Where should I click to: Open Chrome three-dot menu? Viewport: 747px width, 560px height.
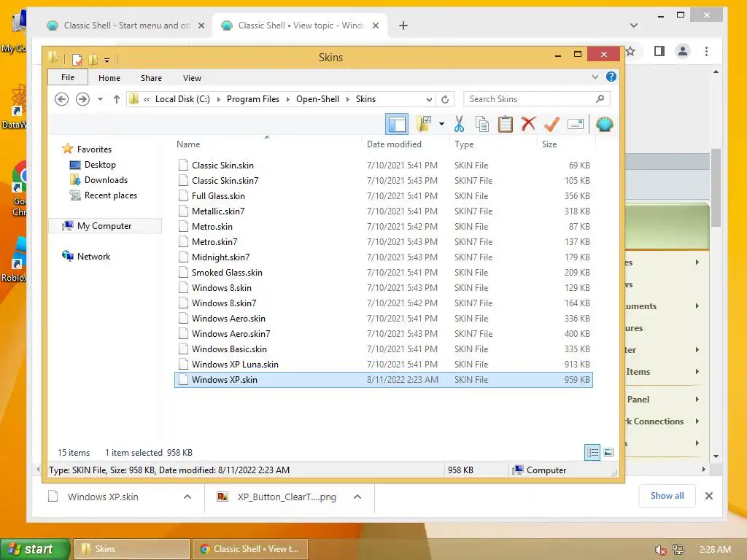click(706, 51)
